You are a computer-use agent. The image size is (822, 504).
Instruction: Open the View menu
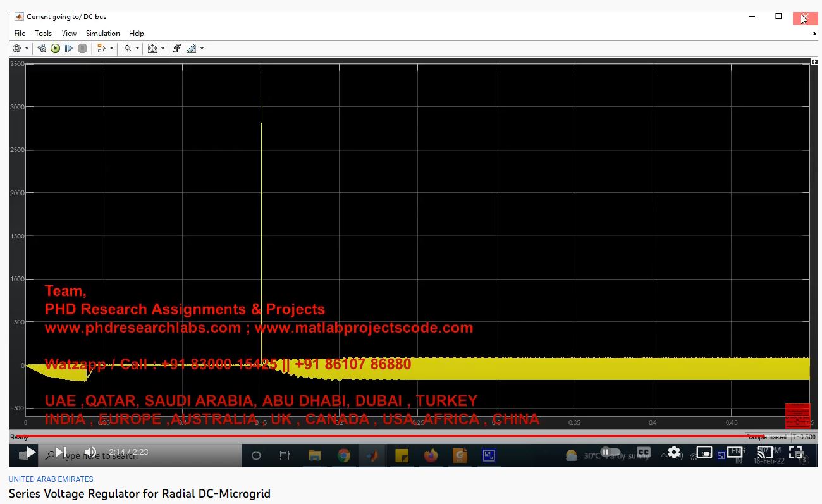pos(69,34)
